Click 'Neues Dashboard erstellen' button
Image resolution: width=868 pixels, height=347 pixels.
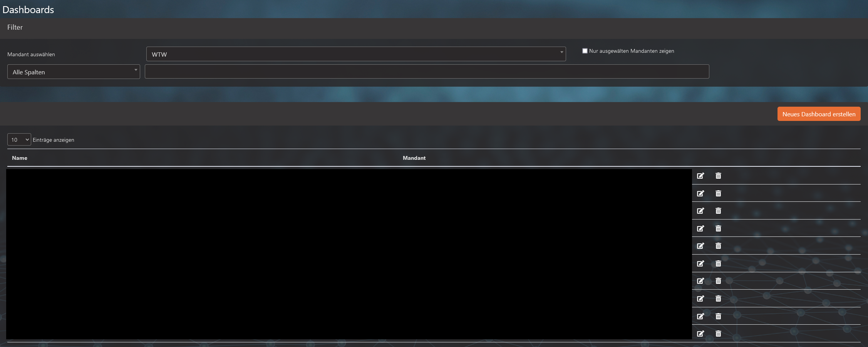[x=819, y=114]
